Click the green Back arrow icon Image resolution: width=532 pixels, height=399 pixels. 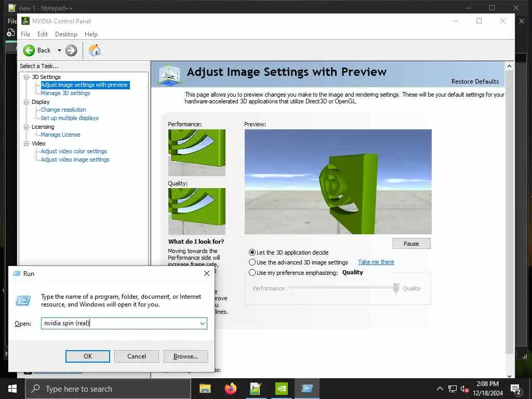tap(29, 50)
